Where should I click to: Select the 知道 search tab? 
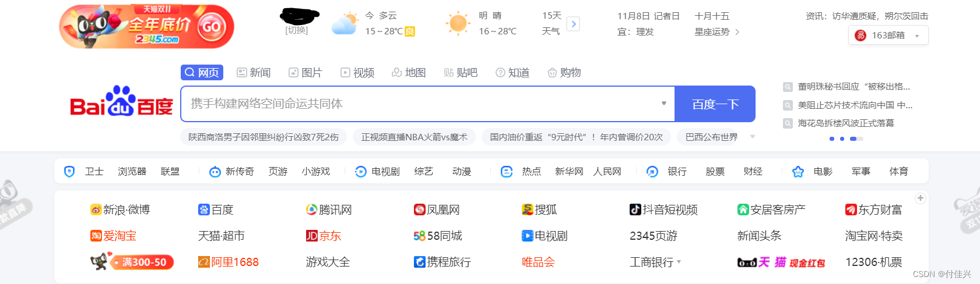[512, 72]
